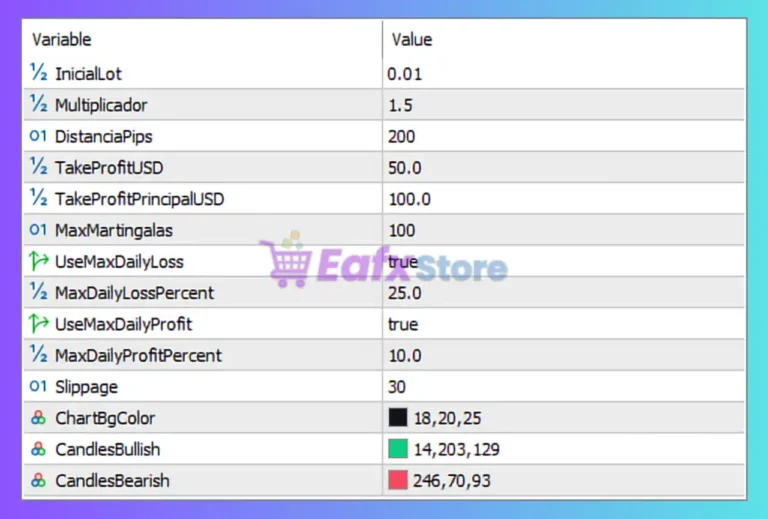Edit the MaxDailyLossPercent value 25.0
This screenshot has height=519, width=768.
(x=405, y=293)
